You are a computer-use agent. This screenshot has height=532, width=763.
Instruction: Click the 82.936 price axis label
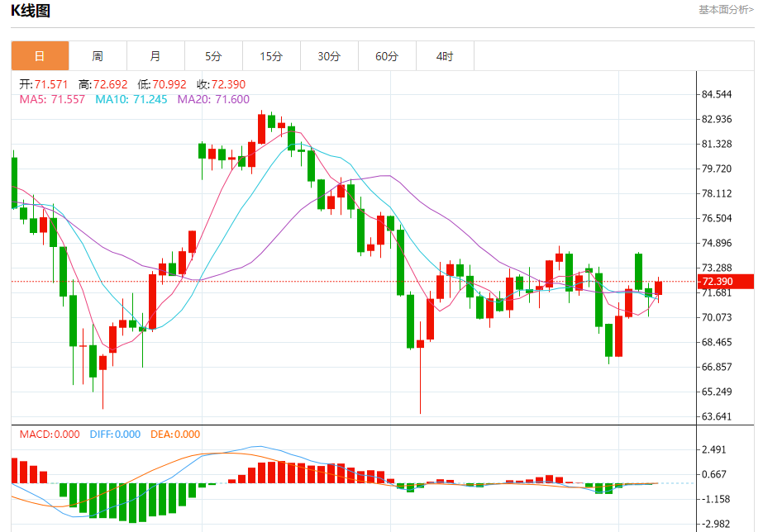[x=717, y=119]
